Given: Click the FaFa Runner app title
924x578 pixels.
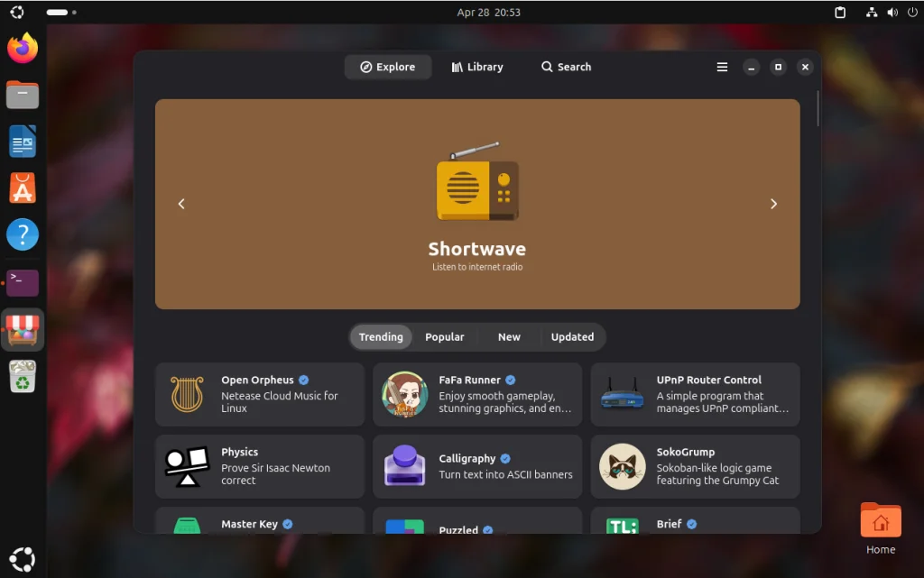Looking at the screenshot, I should (469, 381).
